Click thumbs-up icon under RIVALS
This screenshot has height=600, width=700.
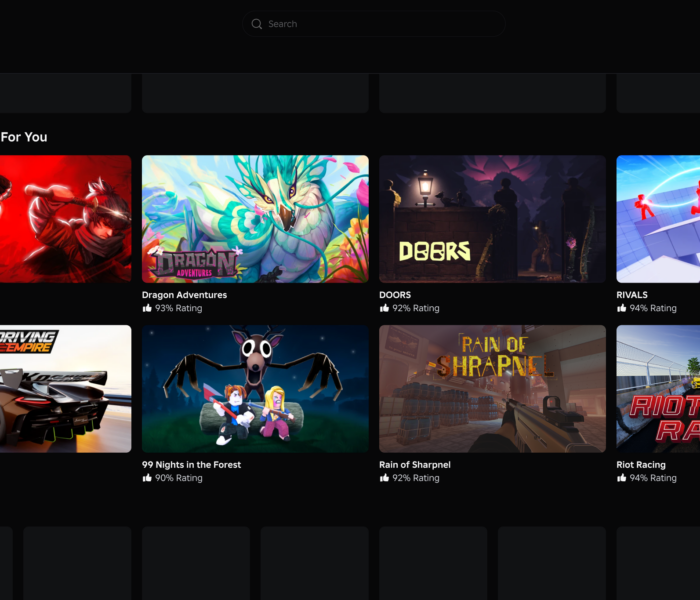click(x=621, y=308)
